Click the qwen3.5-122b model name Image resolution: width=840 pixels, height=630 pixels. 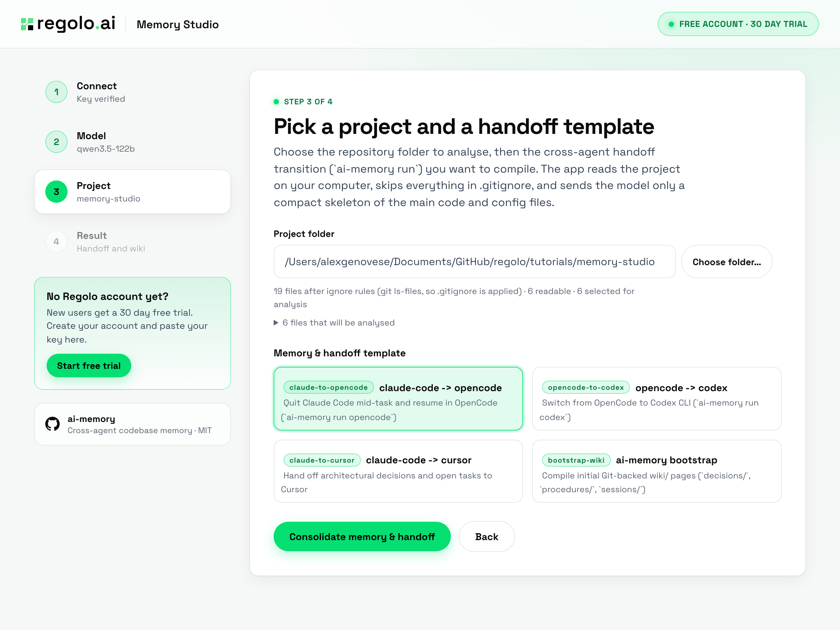pyautogui.click(x=106, y=149)
